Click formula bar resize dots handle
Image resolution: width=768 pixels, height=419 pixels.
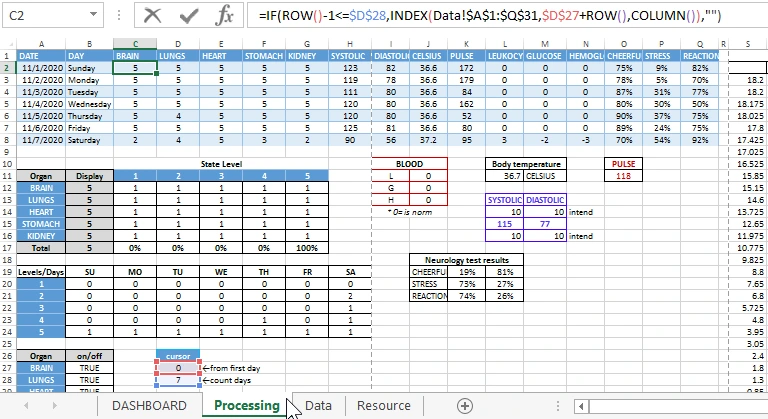pyautogui.click(x=119, y=16)
